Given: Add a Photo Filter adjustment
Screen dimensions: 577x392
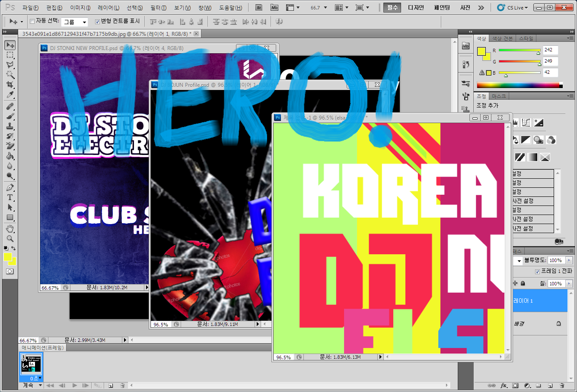Looking at the screenshot, I should click(539, 140).
